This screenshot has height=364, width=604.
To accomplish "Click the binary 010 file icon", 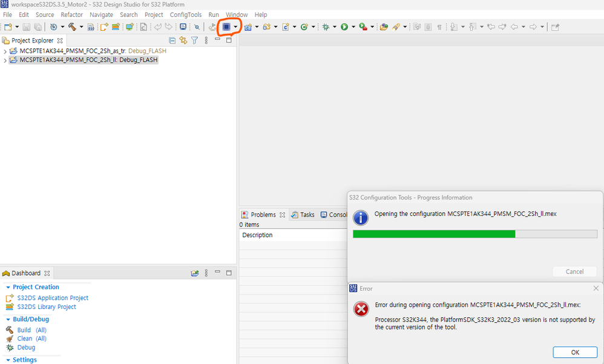I will coord(91,27).
